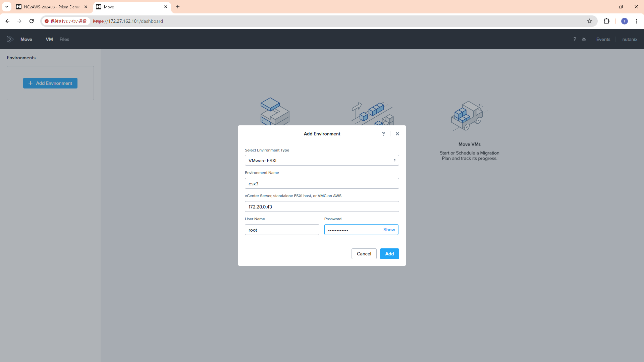Open the Chrome tab search dropdown

[x=6, y=7]
